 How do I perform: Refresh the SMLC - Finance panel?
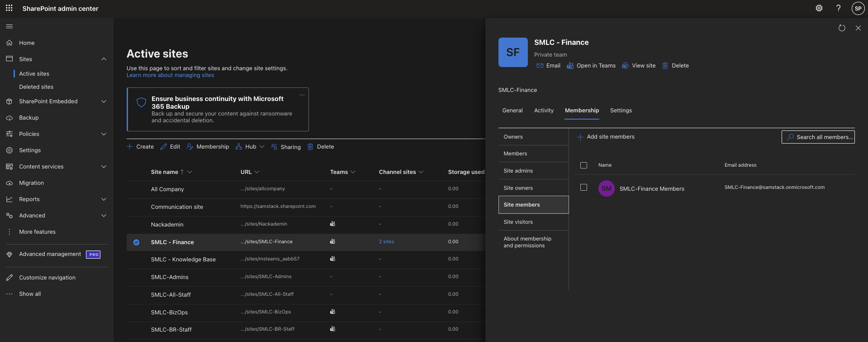(842, 28)
